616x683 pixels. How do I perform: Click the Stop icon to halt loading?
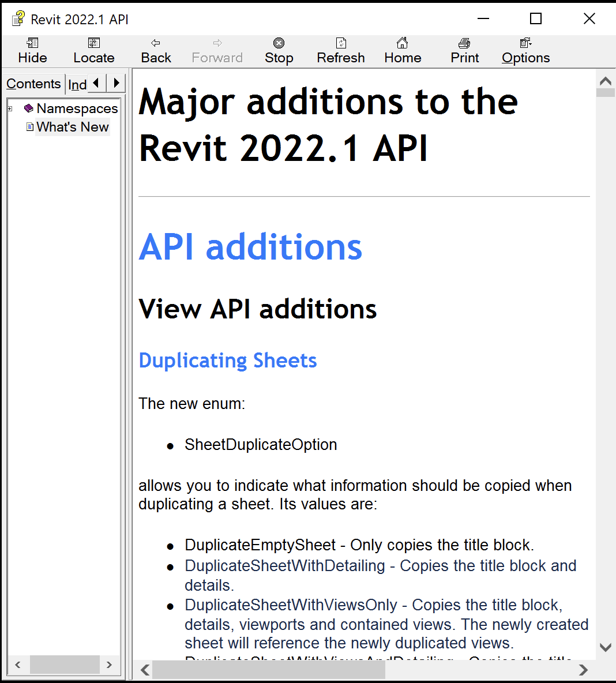279,43
